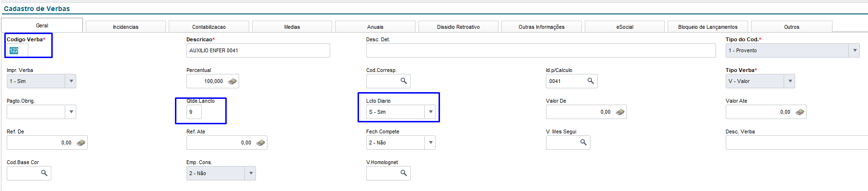Screen dimensions: 868x191
Task: Click the Desc. Det. input field
Action: click(x=541, y=50)
